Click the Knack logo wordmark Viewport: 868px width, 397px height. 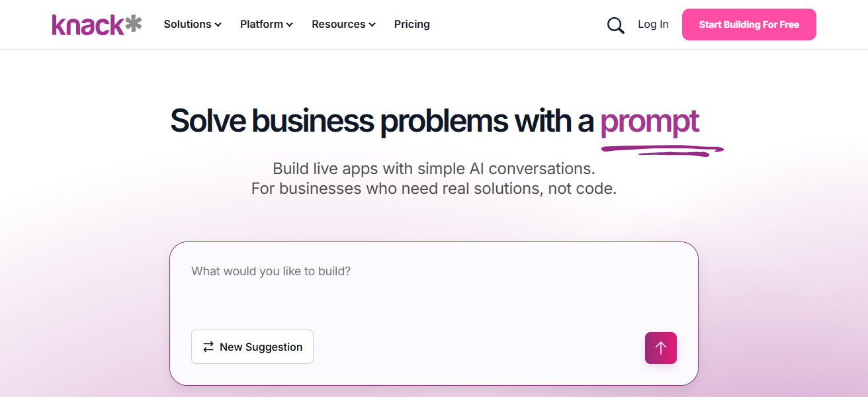pos(88,24)
